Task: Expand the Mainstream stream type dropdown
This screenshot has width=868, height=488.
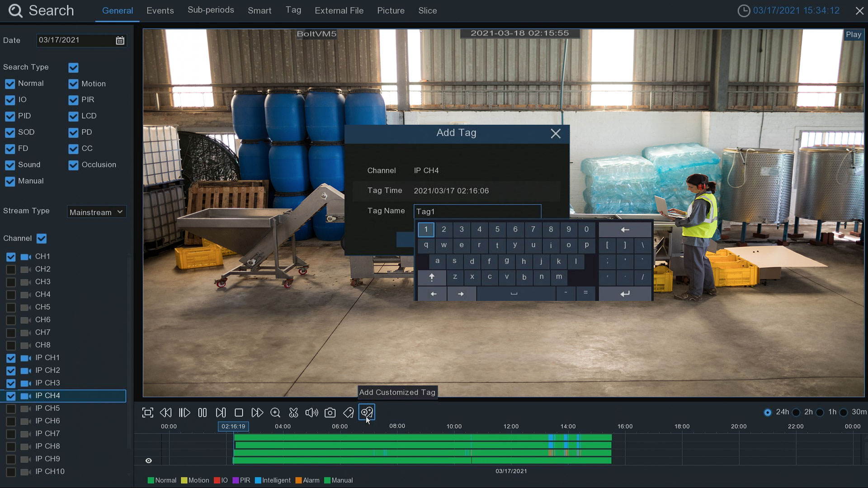Action: 96,212
